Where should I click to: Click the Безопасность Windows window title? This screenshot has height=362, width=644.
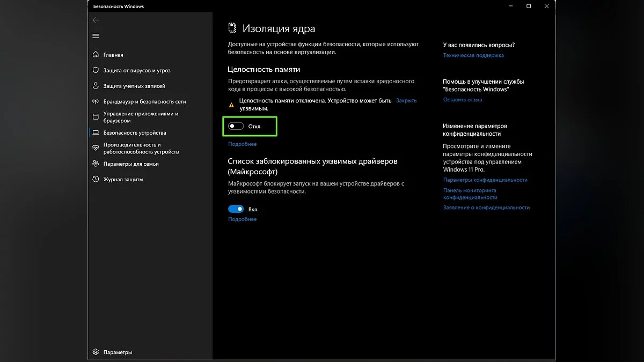click(x=119, y=6)
